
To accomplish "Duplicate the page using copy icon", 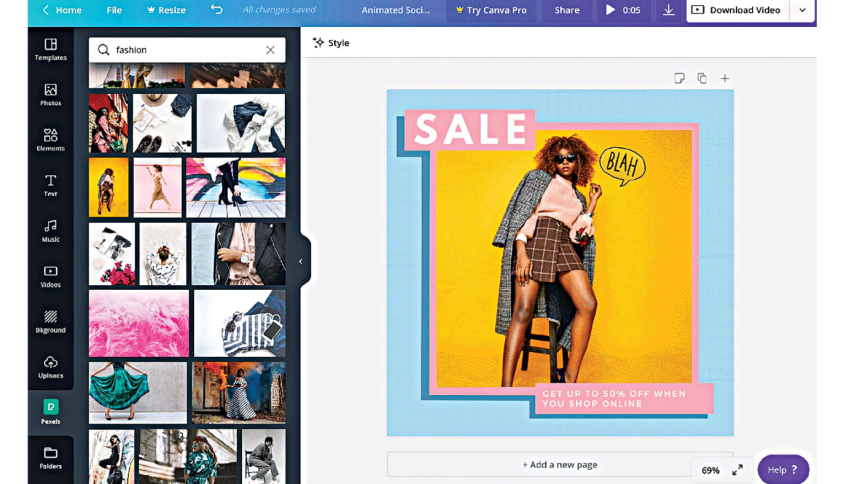I will pos(702,78).
